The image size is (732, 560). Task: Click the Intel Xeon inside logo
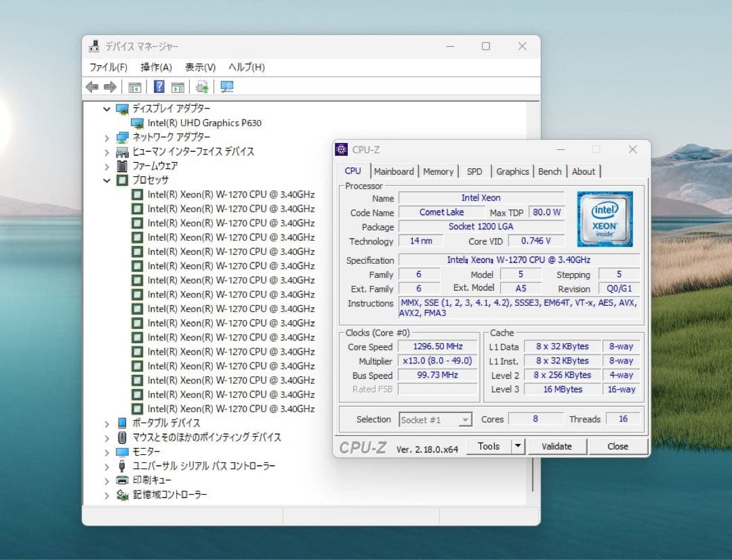605,219
